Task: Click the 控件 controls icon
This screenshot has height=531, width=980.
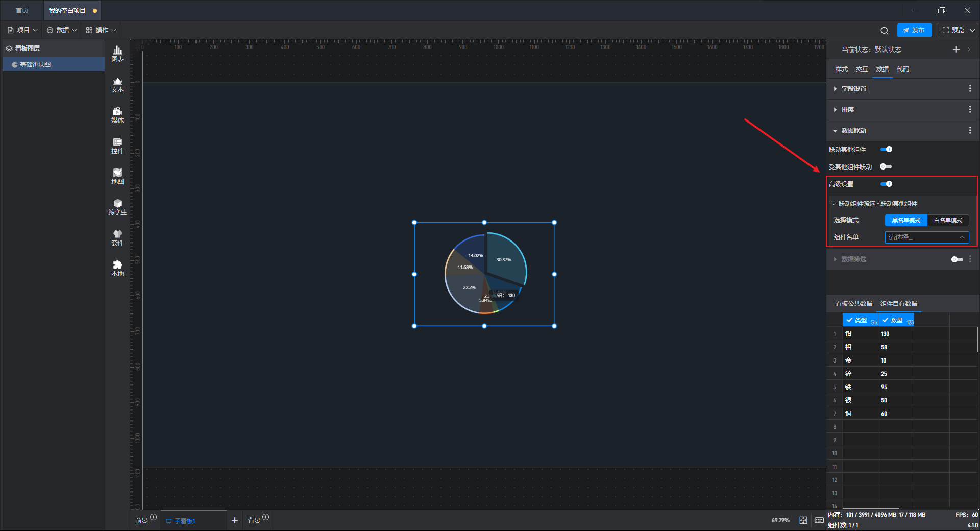Action: tap(117, 146)
